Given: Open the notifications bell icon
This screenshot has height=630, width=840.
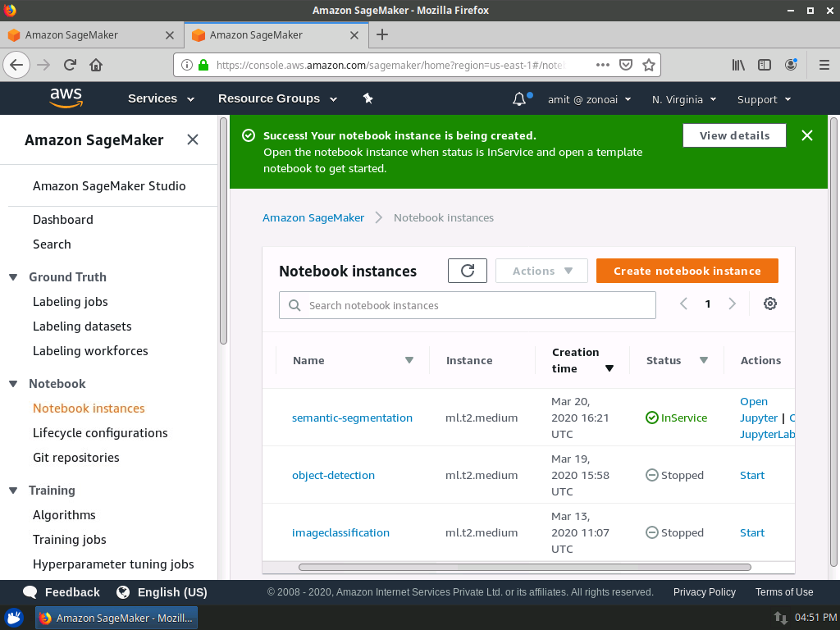Looking at the screenshot, I should pos(519,99).
